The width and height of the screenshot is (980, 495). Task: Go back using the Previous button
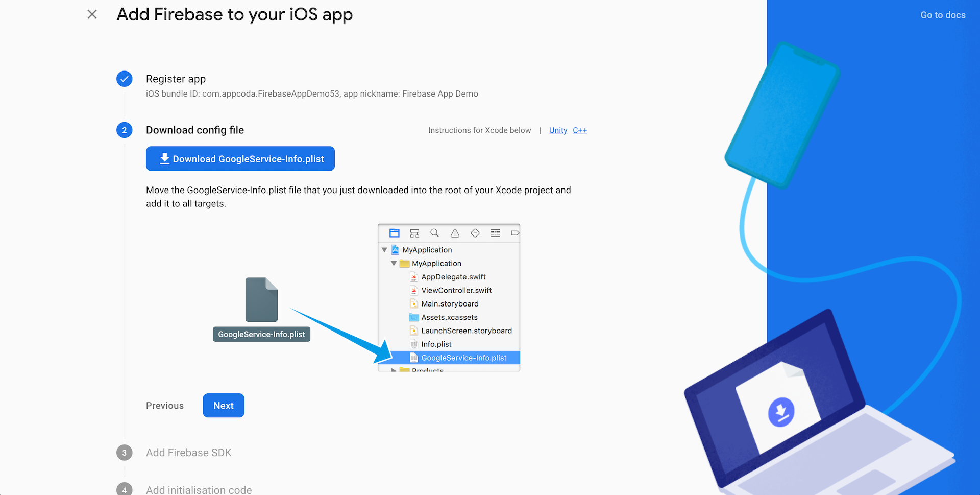click(x=165, y=406)
